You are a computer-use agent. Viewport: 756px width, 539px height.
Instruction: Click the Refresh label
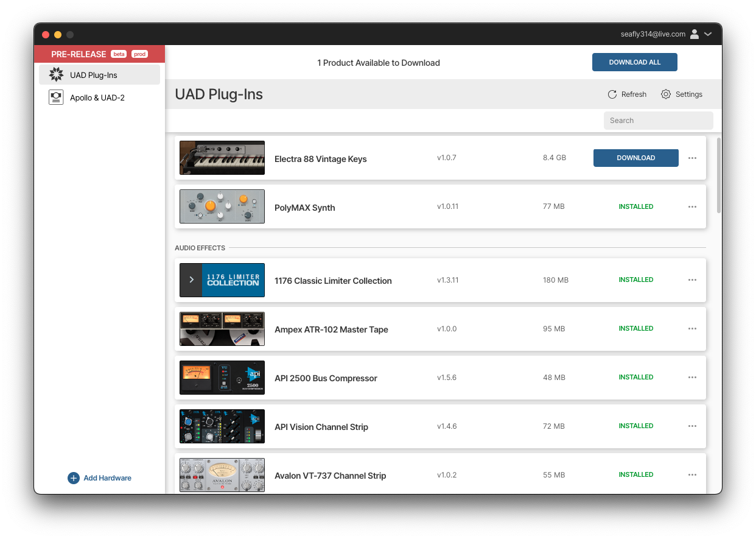634,94
